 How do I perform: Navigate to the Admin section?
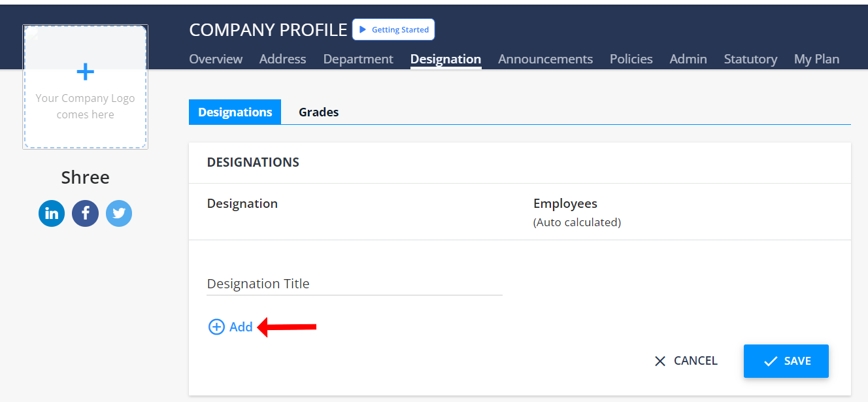pyautogui.click(x=688, y=59)
